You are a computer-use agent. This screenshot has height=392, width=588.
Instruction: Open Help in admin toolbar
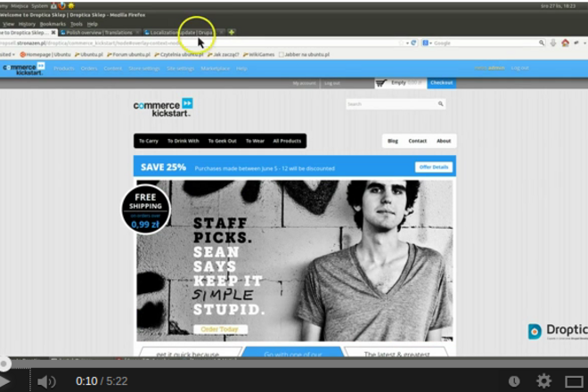(241, 69)
